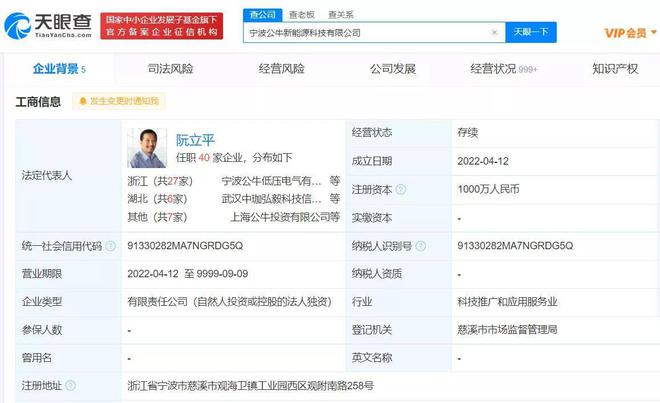
Task: Click the 其他（共7家） entry
Action: (x=157, y=217)
